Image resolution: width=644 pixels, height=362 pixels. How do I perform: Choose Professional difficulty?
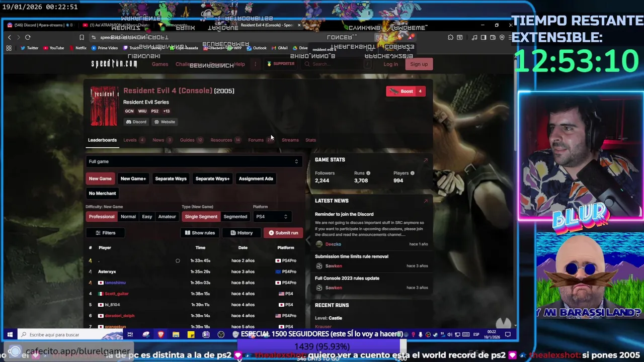tap(102, 217)
